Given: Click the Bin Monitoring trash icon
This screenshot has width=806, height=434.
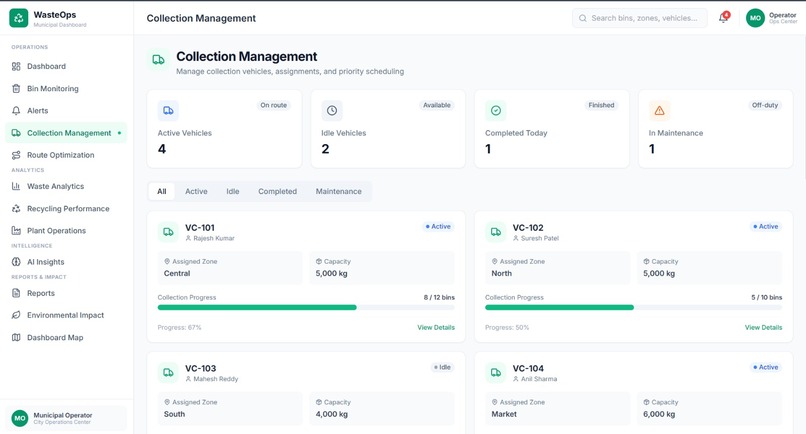Looking at the screenshot, I should pos(16,88).
